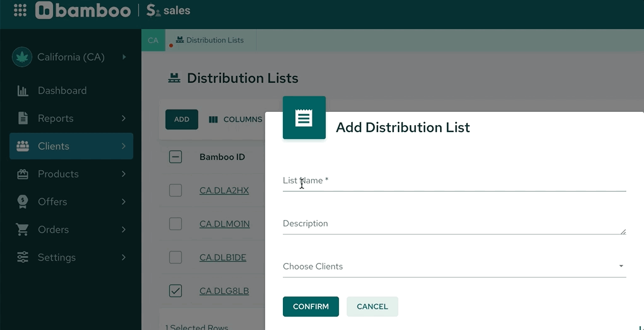
Task: Switch to the CA tab
Action: click(x=153, y=40)
